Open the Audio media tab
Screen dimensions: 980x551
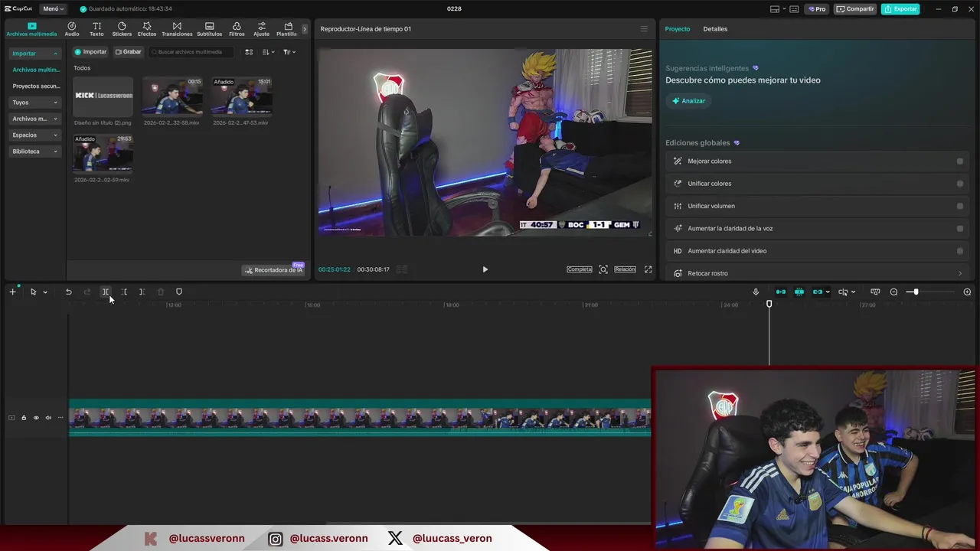(72, 29)
